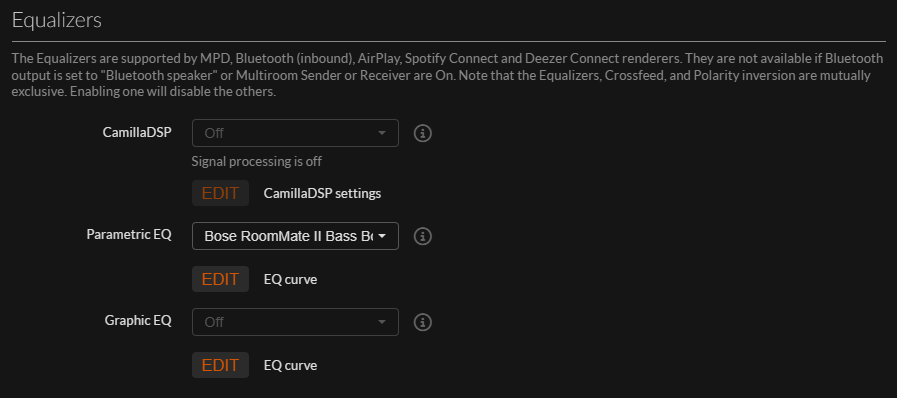Show info for CamillaDSP setting
The image size is (897, 398).
(422, 133)
